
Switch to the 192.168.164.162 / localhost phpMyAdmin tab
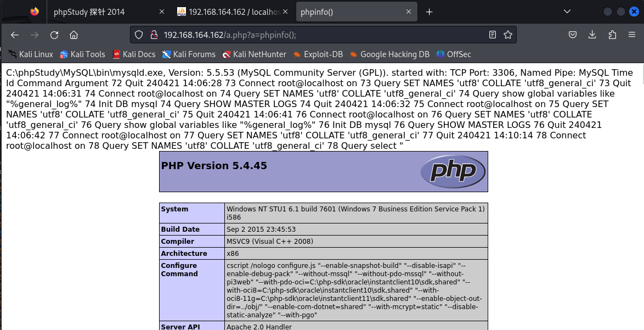click(233, 12)
